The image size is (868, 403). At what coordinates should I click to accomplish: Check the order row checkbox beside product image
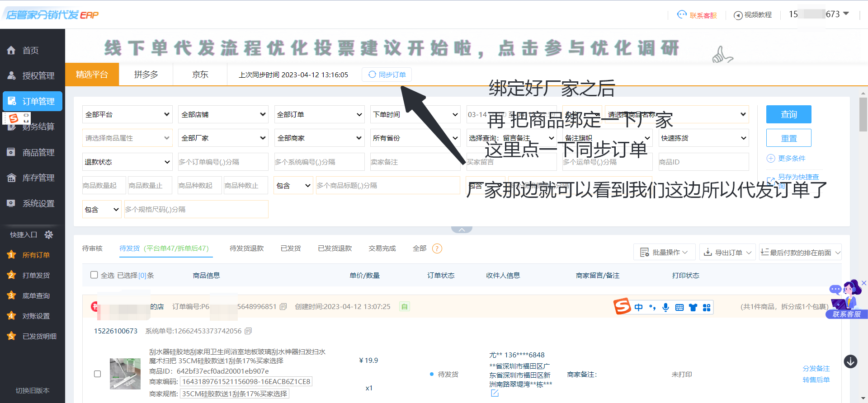pyautogui.click(x=97, y=374)
